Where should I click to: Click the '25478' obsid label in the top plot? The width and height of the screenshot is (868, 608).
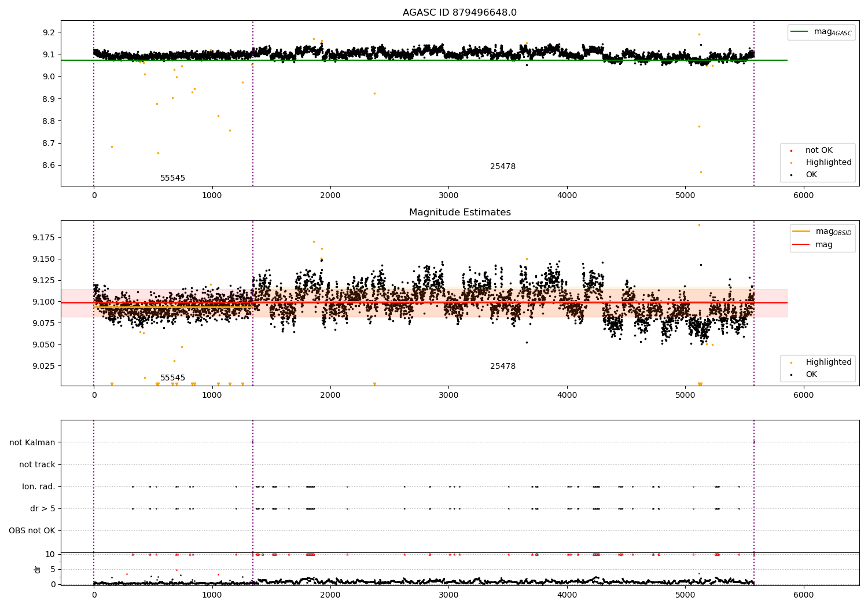click(x=503, y=167)
